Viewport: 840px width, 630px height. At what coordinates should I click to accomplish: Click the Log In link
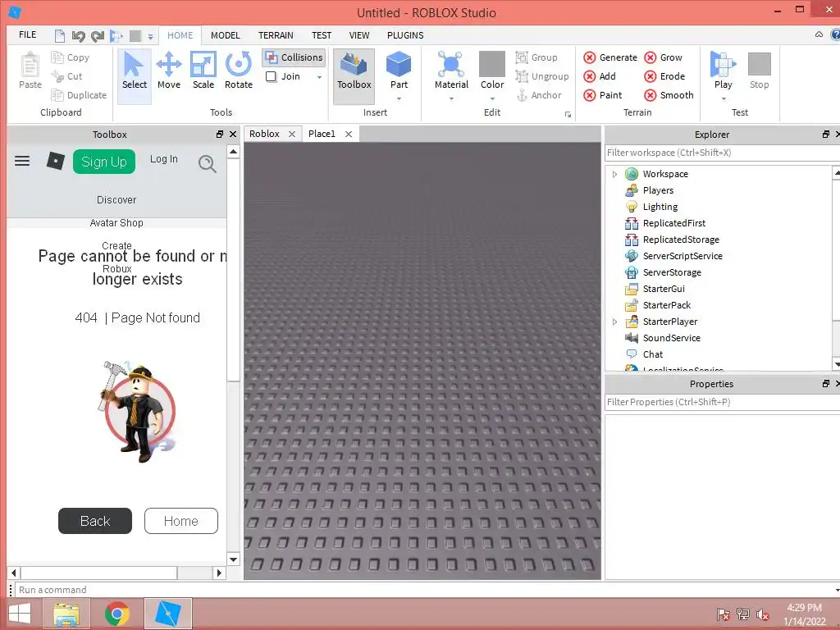click(163, 159)
